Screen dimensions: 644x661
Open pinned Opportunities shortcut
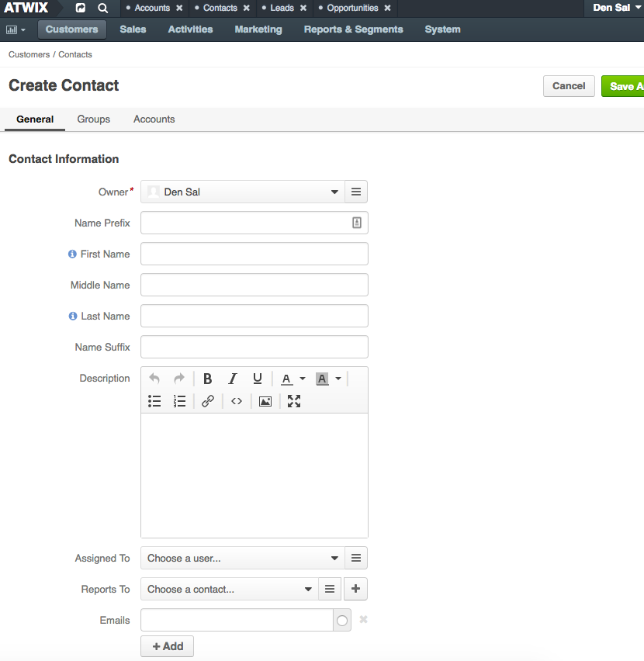(352, 8)
